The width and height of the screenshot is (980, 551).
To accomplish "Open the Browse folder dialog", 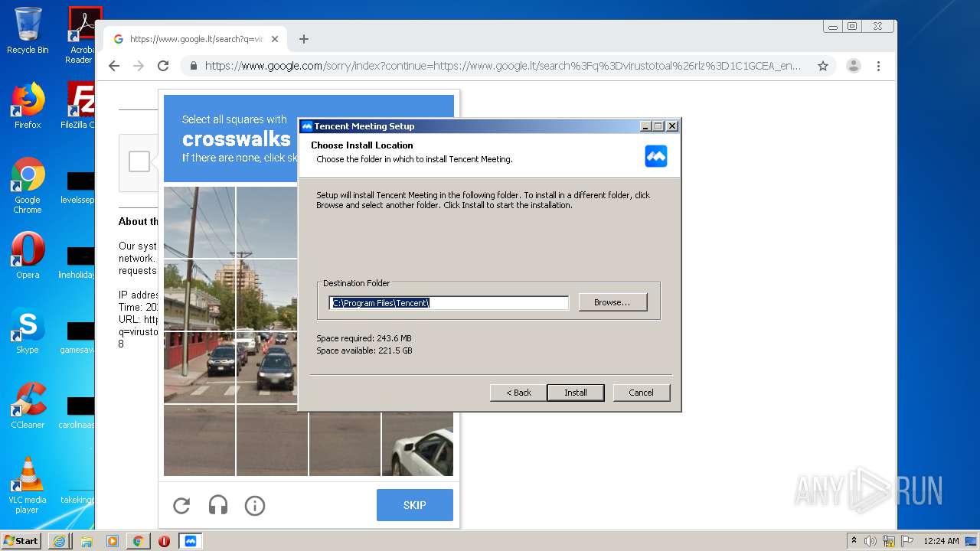I will pyautogui.click(x=612, y=302).
